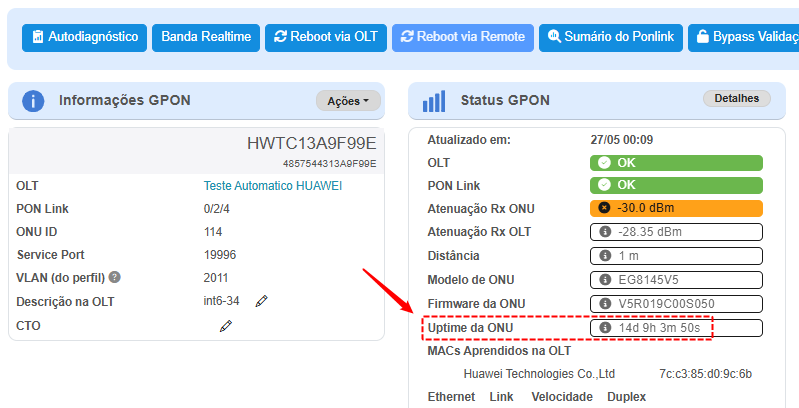Click MAC address 7c:c3:85:d0:9c:6b
This screenshot has width=799, height=408.
[706, 374]
